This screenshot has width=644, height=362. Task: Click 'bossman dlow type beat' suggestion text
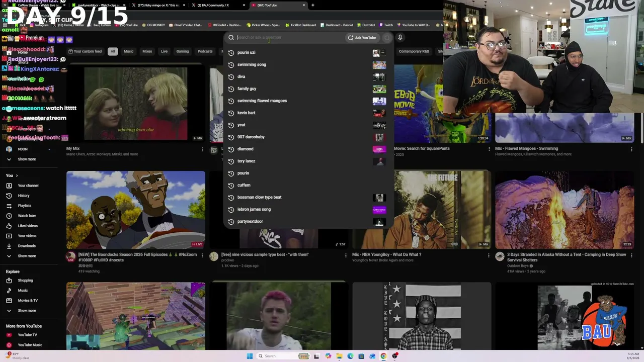click(x=260, y=197)
